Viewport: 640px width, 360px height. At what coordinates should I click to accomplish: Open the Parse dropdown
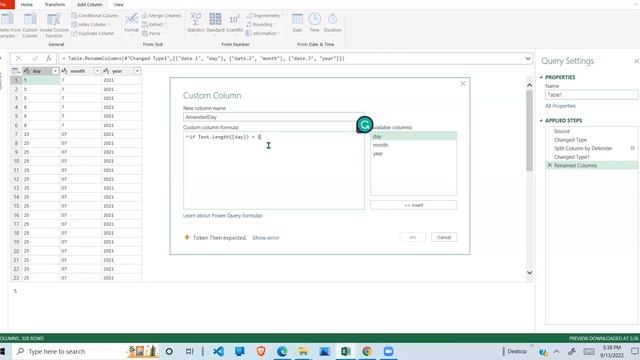click(x=152, y=33)
